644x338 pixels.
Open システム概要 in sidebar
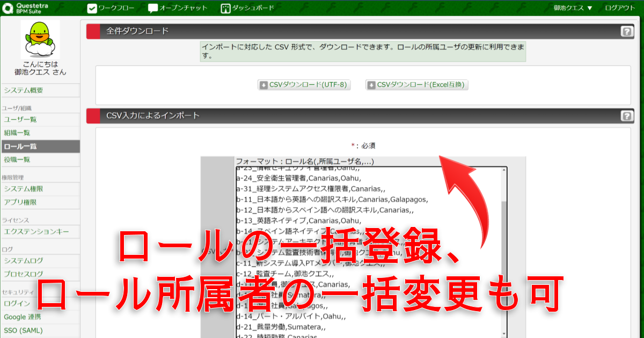(24, 90)
